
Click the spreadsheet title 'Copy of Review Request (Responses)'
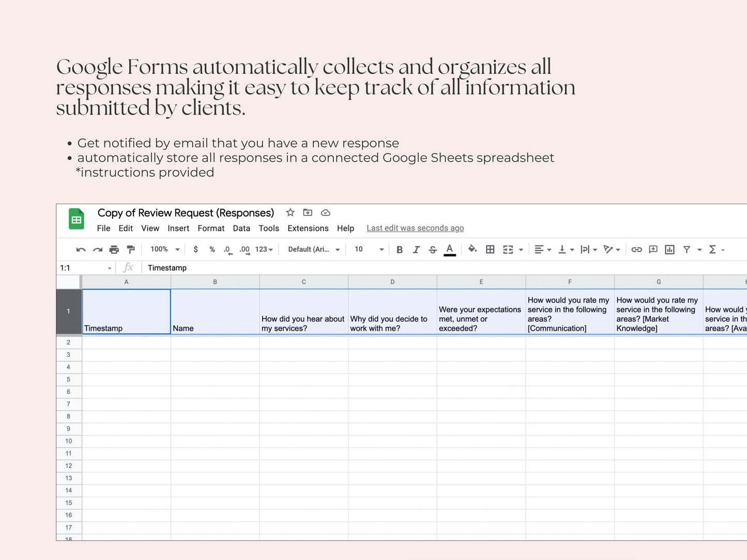[x=186, y=213]
